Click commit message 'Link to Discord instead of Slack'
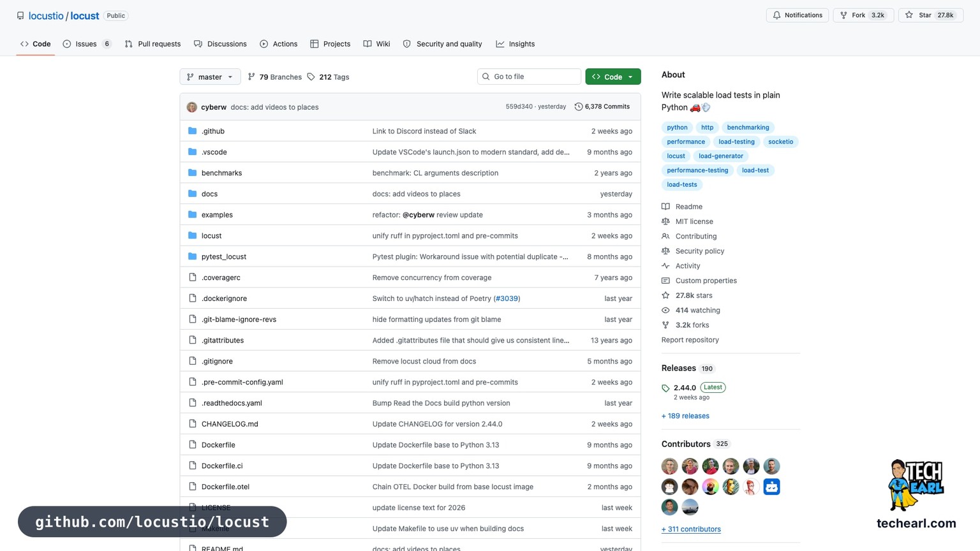 [x=424, y=131]
